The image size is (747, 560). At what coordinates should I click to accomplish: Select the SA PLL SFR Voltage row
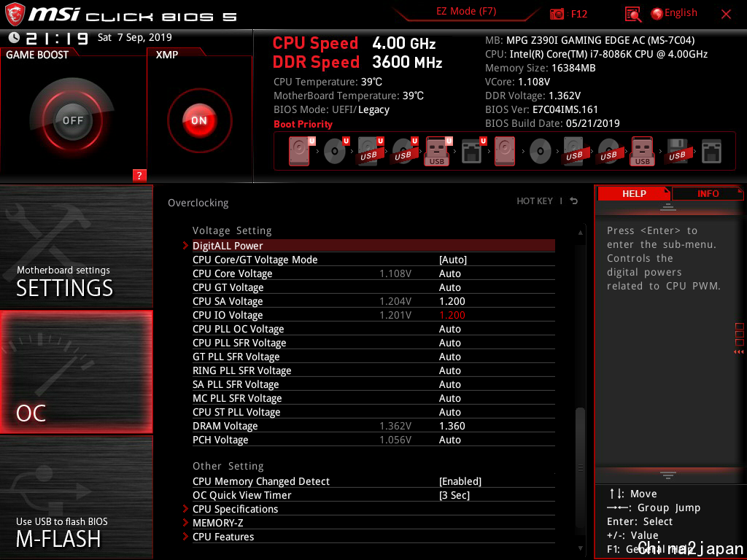point(373,384)
